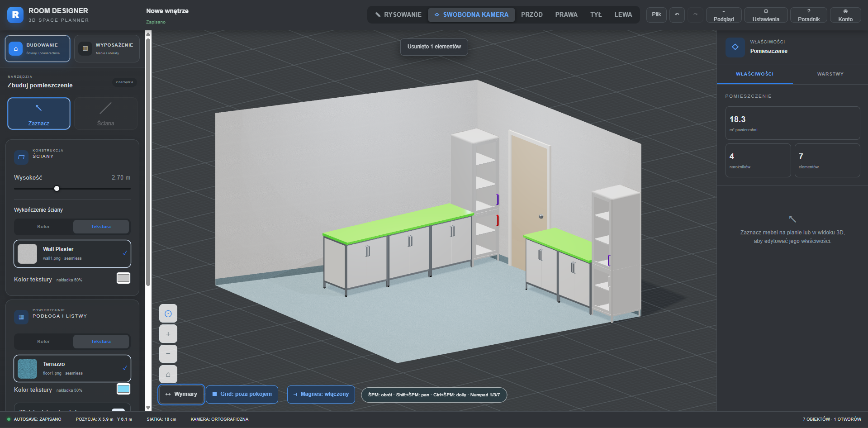
Task: Switch to the PRZÓD camera view
Action: [x=532, y=14]
